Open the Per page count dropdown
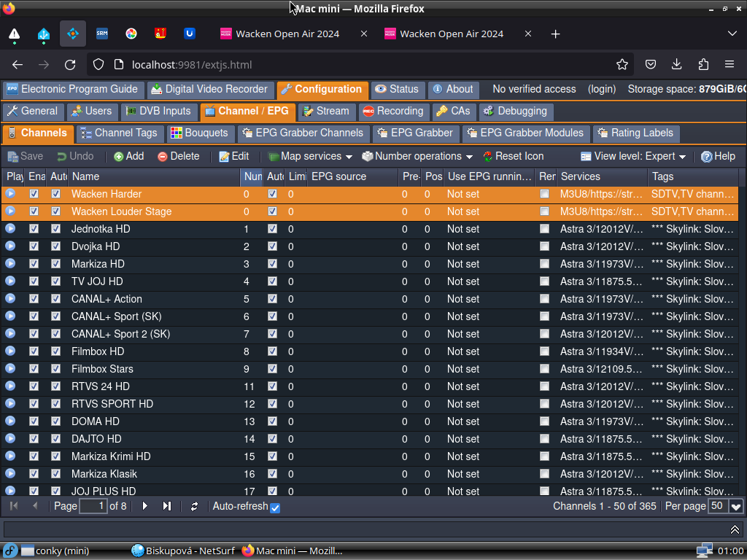The height and width of the screenshot is (560, 747). click(x=736, y=507)
